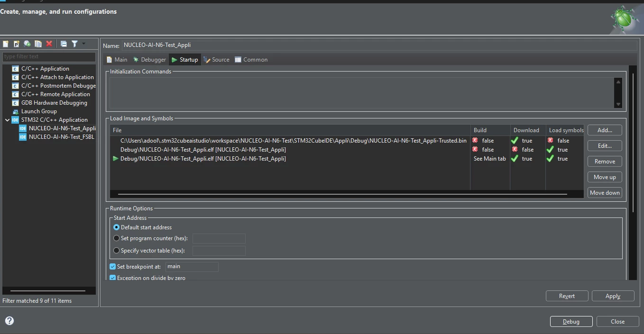Viewport: 644px width, 334px height.
Task: Click the See Main tab build cell
Action: pos(490,159)
